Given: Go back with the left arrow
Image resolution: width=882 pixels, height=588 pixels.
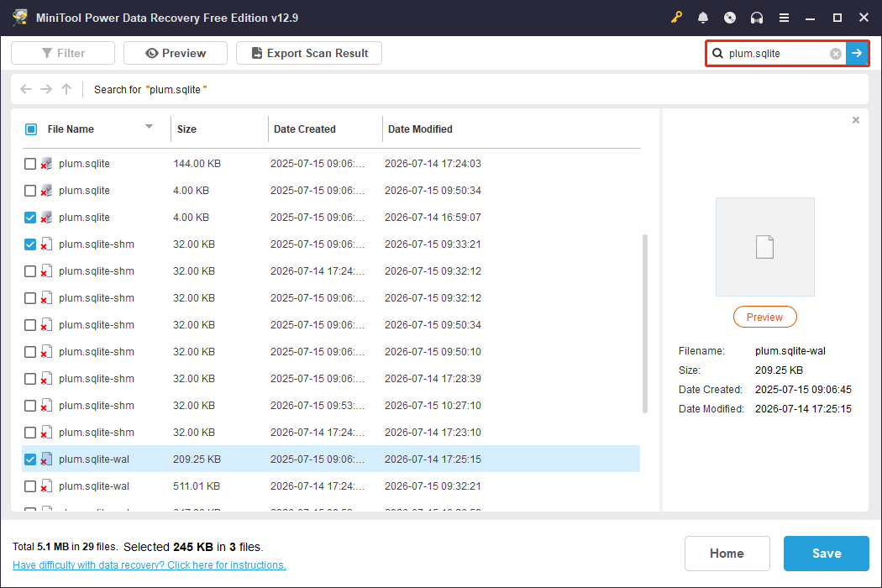Looking at the screenshot, I should point(26,89).
